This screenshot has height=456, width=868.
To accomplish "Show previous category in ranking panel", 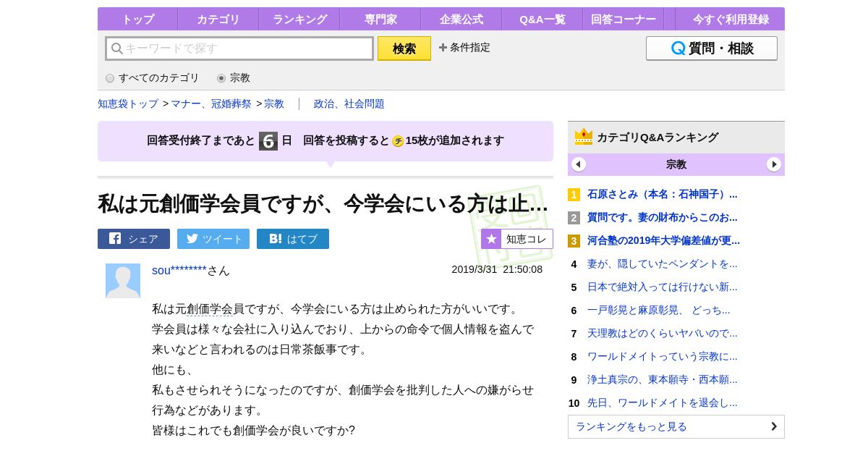I will (579, 164).
